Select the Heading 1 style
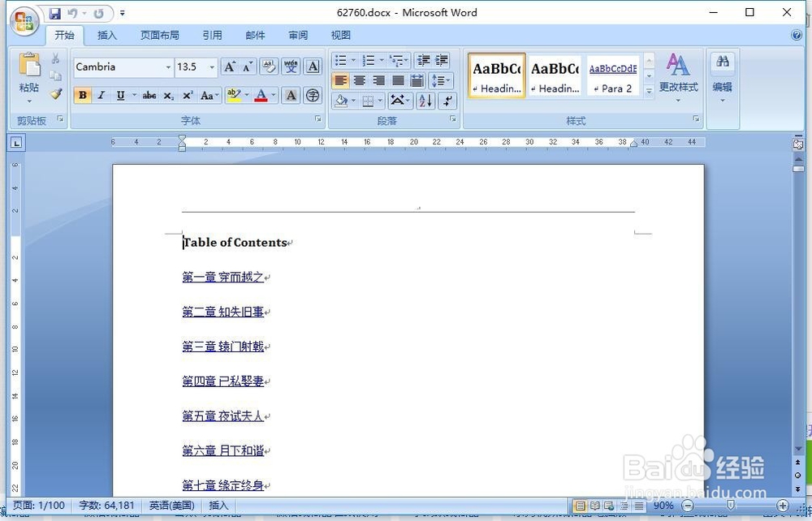Screen dimensions: 812x521 [x=496, y=75]
